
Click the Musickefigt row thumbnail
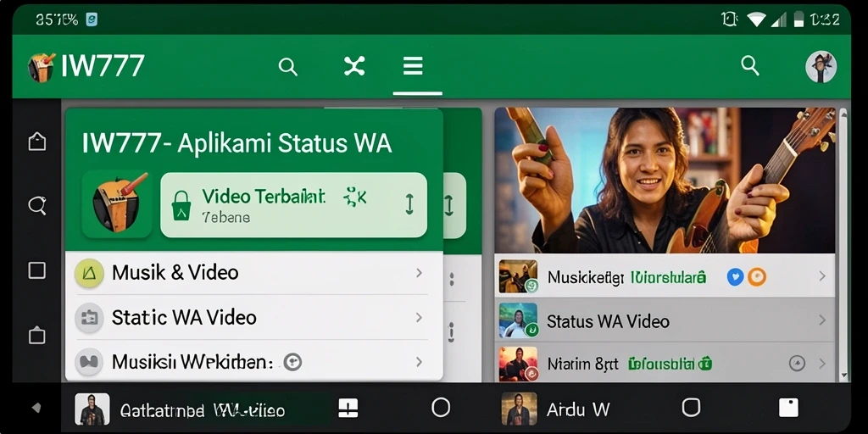click(518, 276)
